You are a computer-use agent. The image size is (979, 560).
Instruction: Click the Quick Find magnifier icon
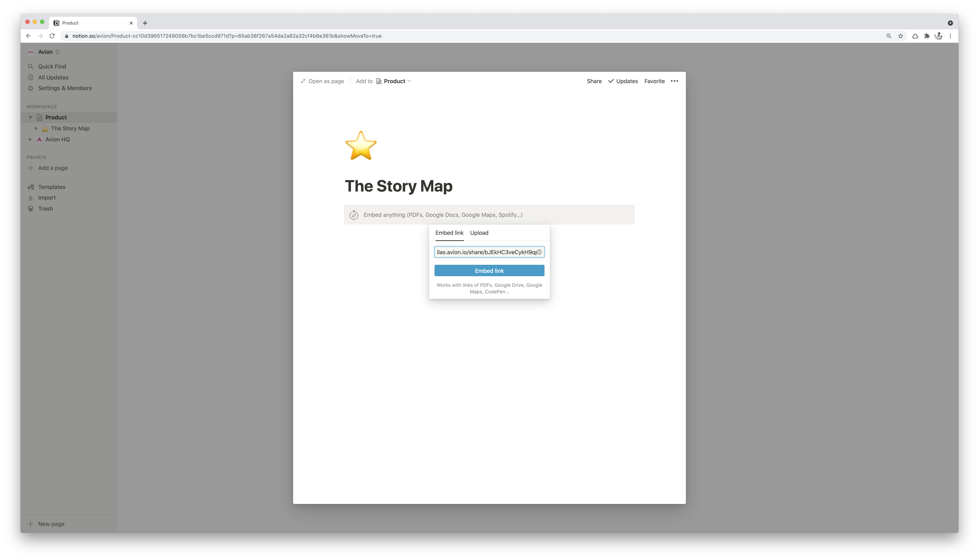[31, 66]
